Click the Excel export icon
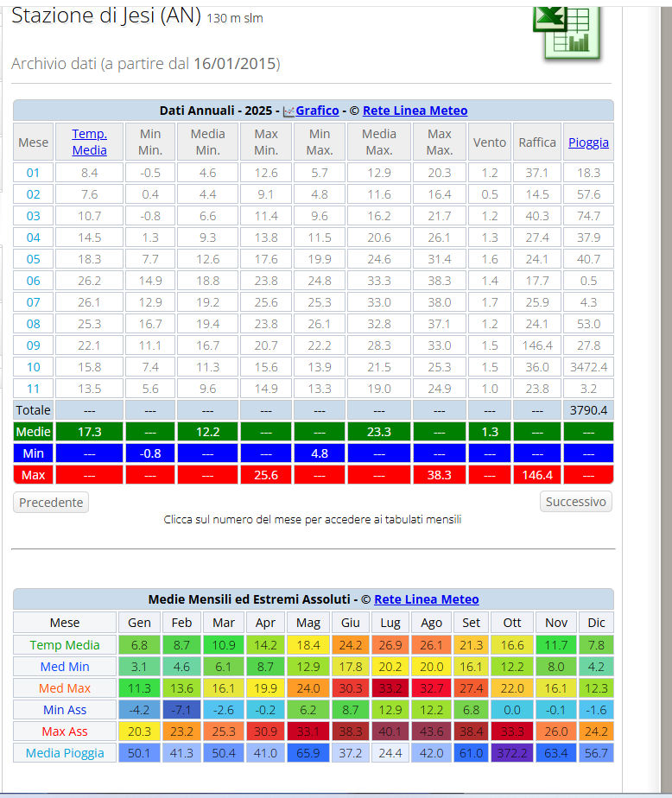 (x=566, y=30)
